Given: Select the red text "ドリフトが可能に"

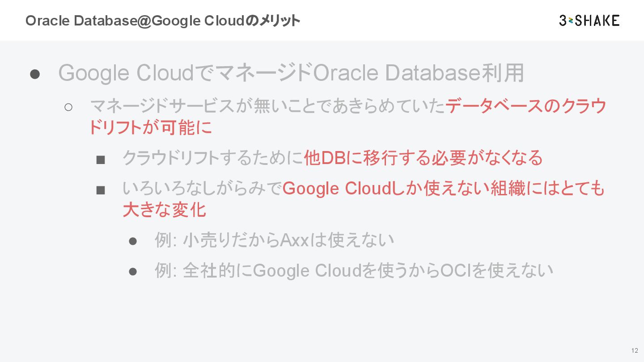Looking at the screenshot, I should 150,128.
